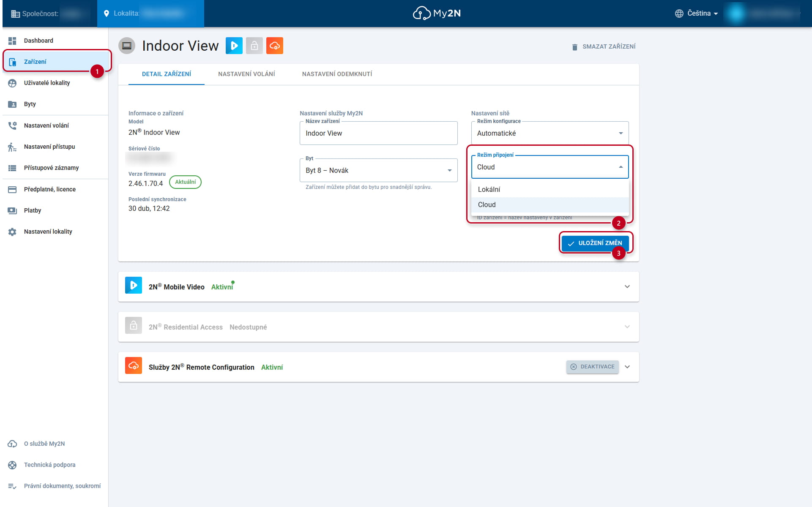
Task: Go to Dashboard in sidebar
Action: [x=55, y=41]
